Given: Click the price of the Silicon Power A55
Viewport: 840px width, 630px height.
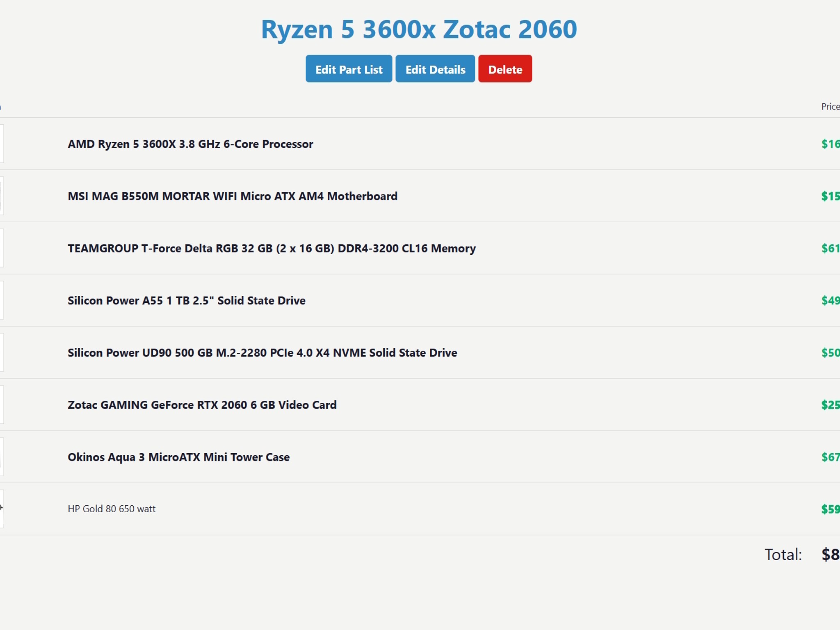Looking at the screenshot, I should click(831, 300).
